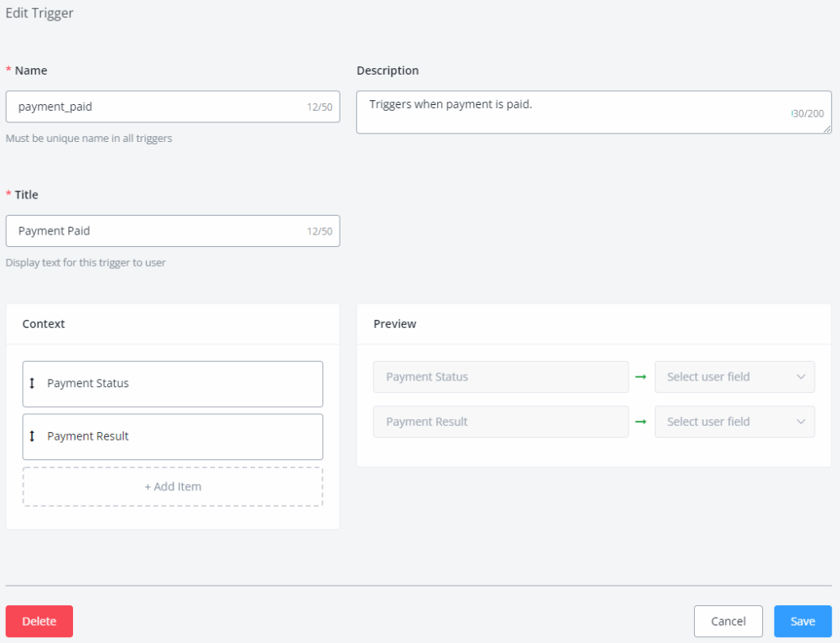
Task: Click the Preview panel header
Action: point(395,324)
